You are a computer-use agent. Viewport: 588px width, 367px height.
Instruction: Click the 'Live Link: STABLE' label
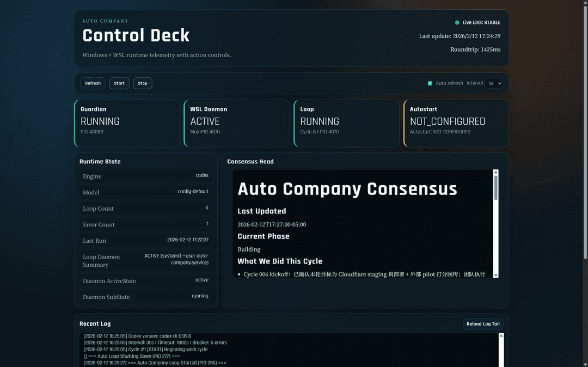click(x=481, y=22)
